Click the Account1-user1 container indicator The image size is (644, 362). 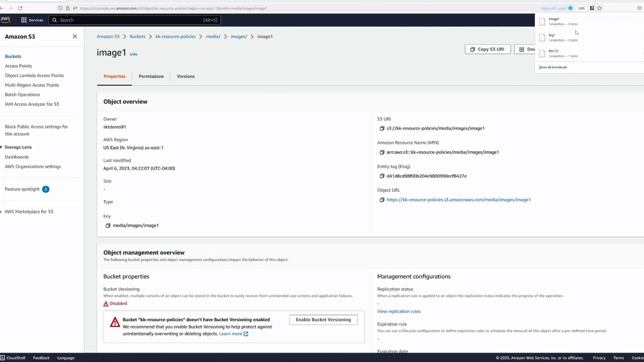(557, 8)
